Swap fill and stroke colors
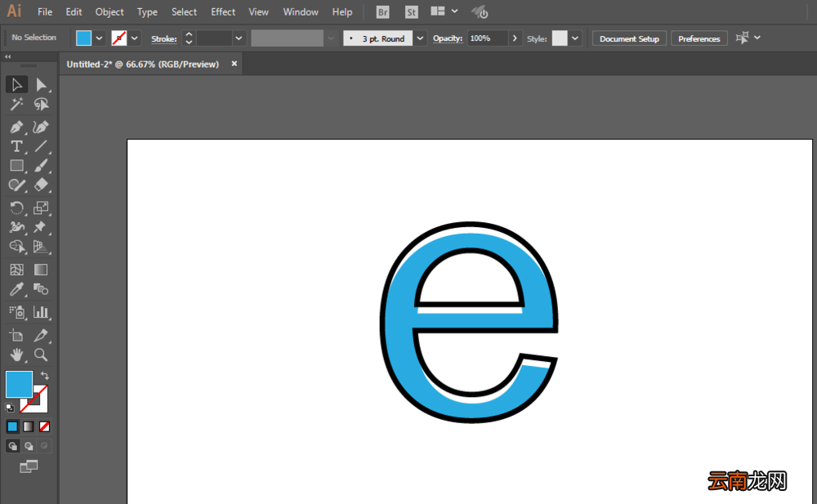 [x=45, y=375]
